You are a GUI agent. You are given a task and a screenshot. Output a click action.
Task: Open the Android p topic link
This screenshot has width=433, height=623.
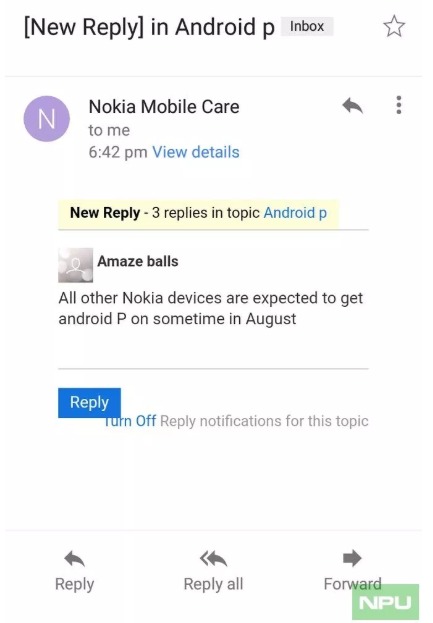[295, 213]
